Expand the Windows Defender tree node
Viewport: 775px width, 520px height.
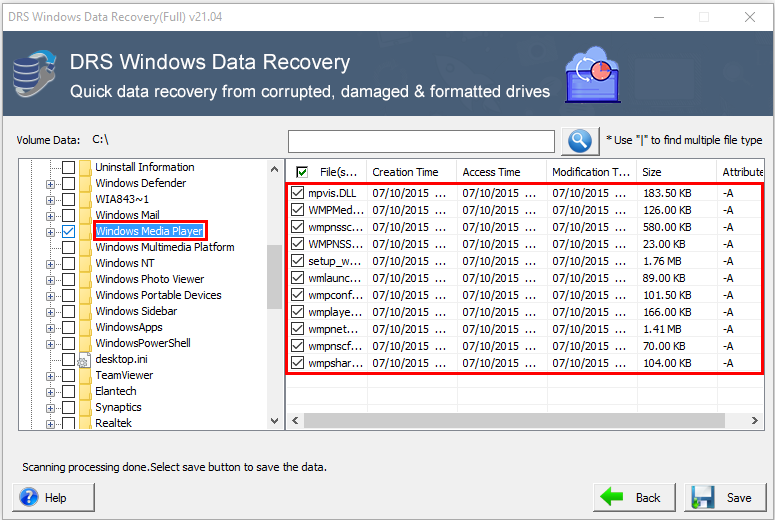click(x=50, y=184)
